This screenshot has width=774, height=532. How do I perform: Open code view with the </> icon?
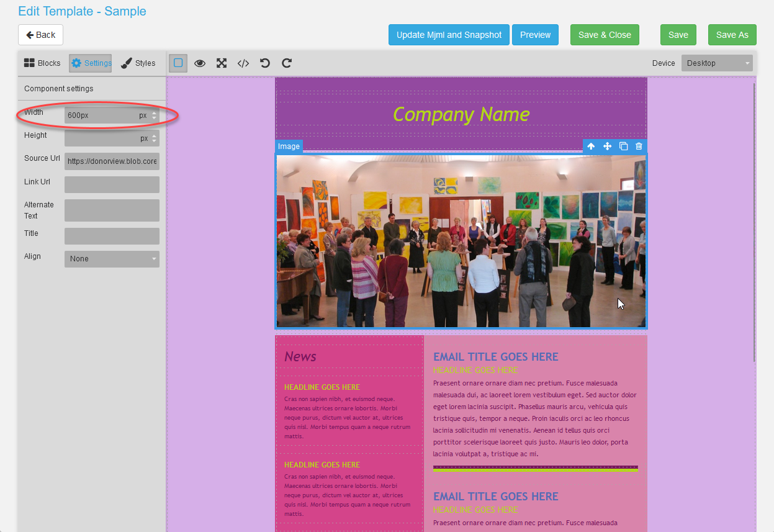click(243, 63)
